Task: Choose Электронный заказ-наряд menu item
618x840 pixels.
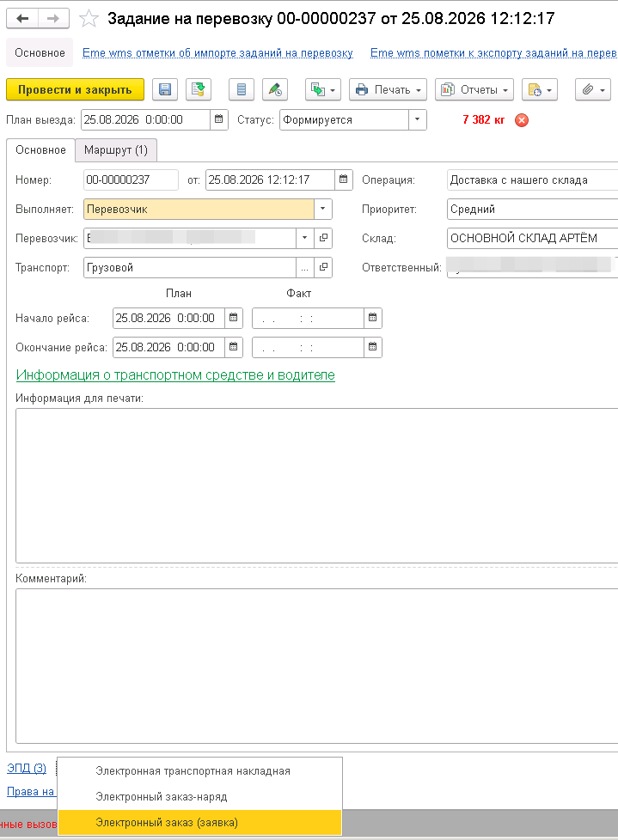Action: coord(199,796)
